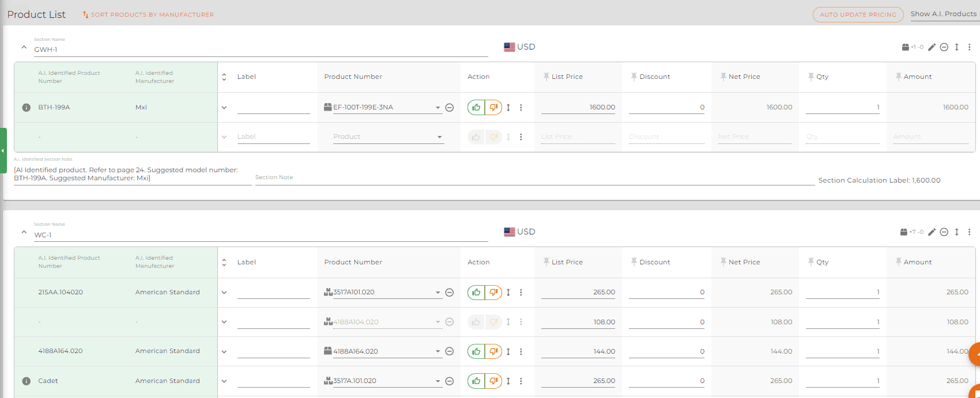
Task: Click the pin icon beside Qty in WC-1 table
Action: click(x=811, y=262)
